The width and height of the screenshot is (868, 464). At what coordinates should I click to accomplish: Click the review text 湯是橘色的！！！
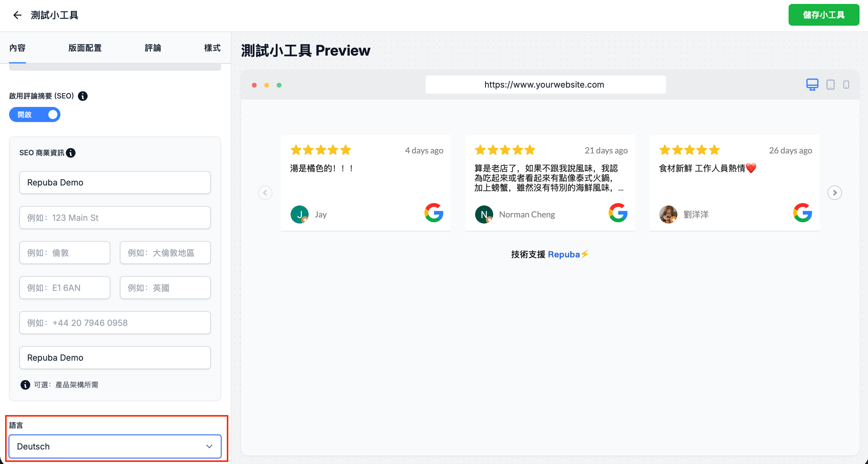[322, 168]
